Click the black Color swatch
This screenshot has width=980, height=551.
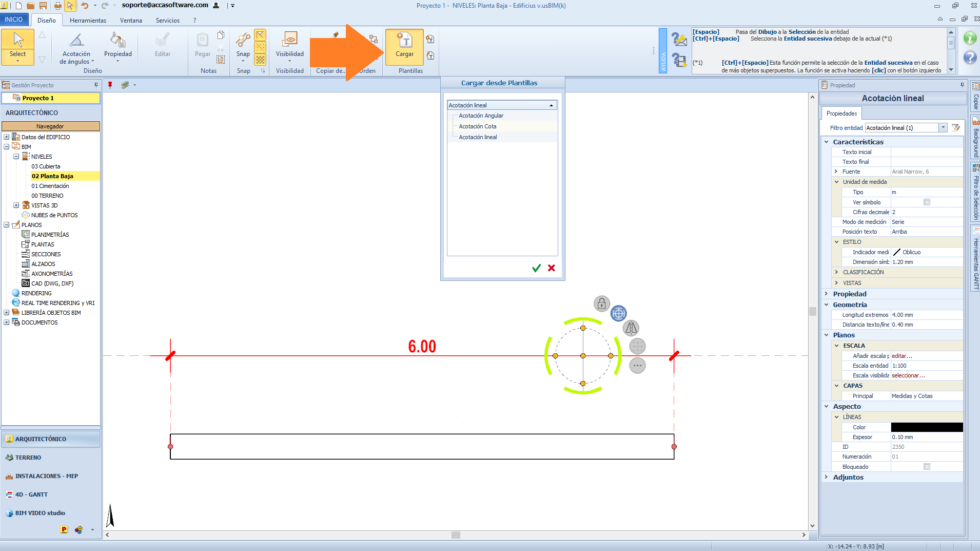pos(927,427)
